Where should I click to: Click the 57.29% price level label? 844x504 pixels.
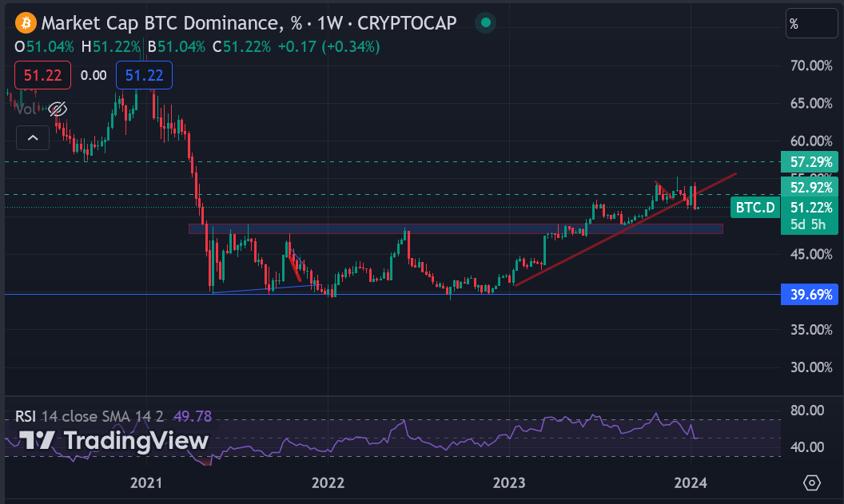click(810, 162)
